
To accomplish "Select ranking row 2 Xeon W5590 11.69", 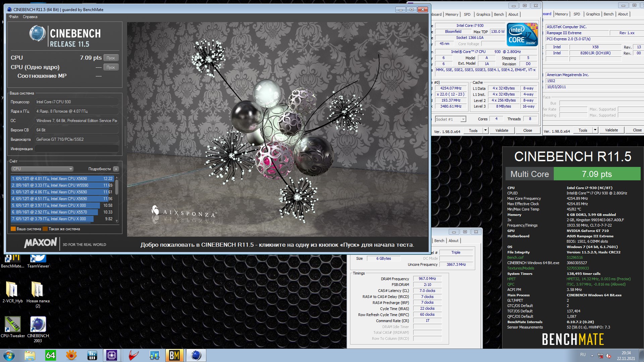I will coord(62,185).
